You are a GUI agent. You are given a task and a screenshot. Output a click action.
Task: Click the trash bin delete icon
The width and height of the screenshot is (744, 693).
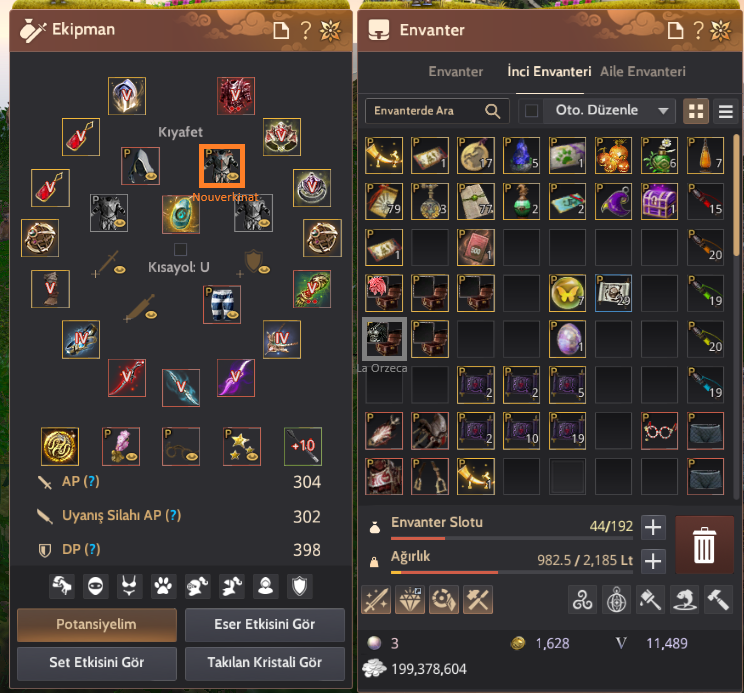click(x=704, y=545)
